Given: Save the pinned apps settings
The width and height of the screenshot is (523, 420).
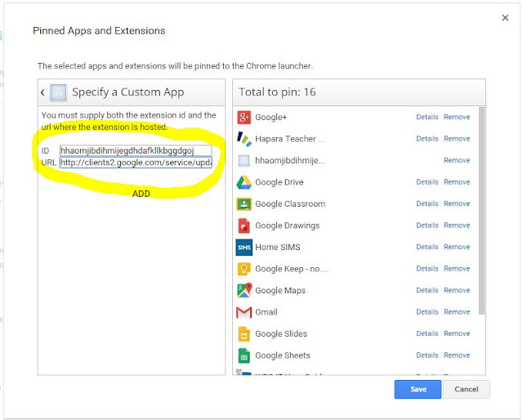Looking at the screenshot, I should (418, 389).
